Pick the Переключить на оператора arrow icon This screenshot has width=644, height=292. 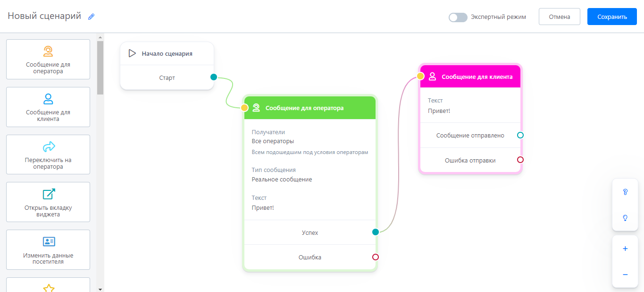[49, 147]
